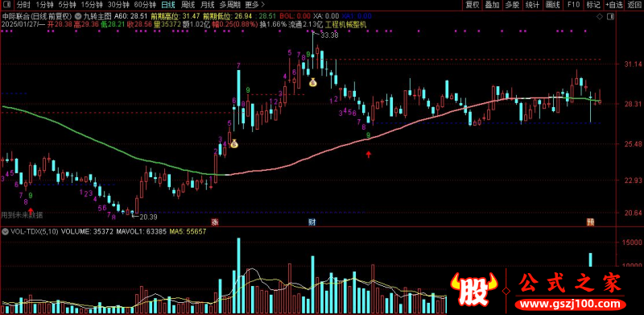This screenshot has height=315, width=644.
Task: Click the lower money bag signal marker
Action: click(233, 143)
